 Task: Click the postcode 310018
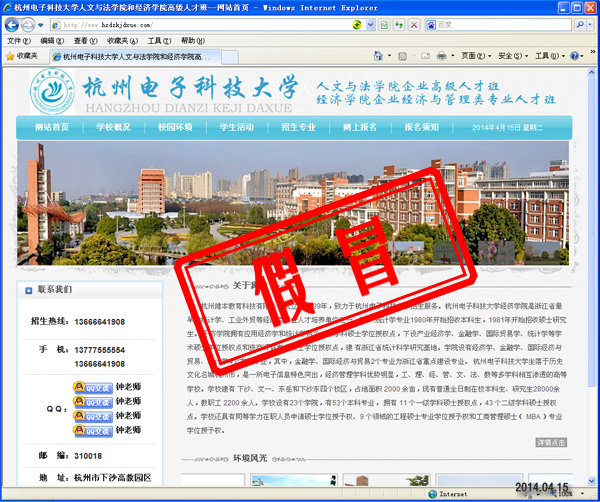click(x=88, y=456)
